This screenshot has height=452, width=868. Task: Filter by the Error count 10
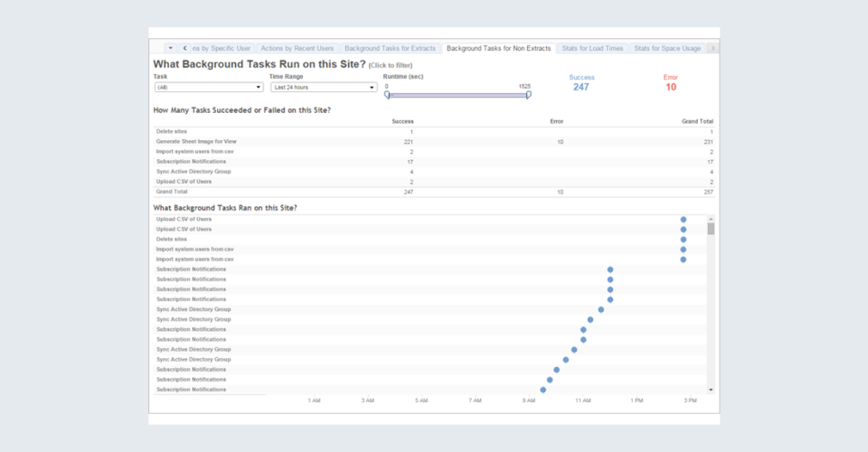point(670,87)
